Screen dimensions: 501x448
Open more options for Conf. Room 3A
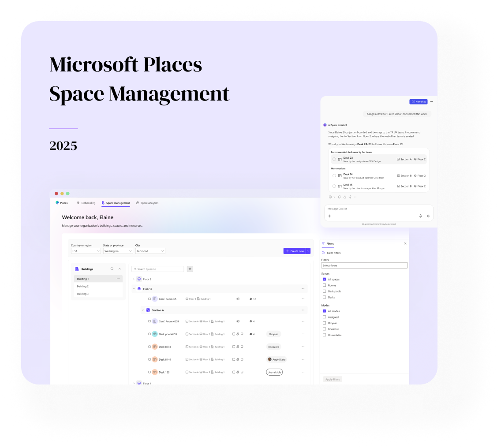(303, 299)
